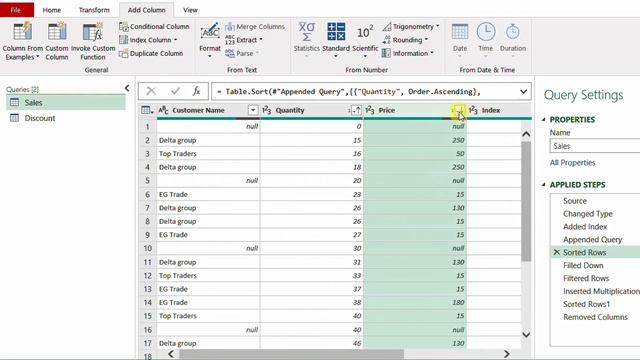Click the Name field containing Sales

pyautogui.click(x=595, y=146)
